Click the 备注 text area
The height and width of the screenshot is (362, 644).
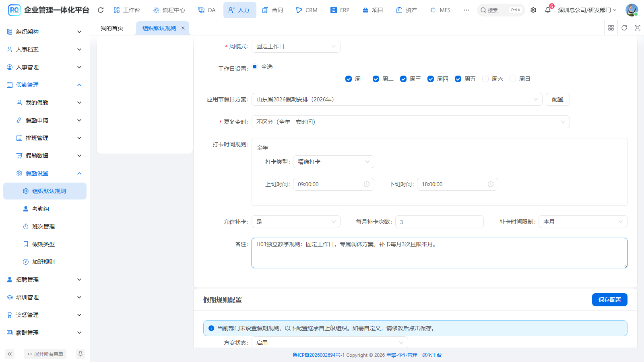pos(440,253)
